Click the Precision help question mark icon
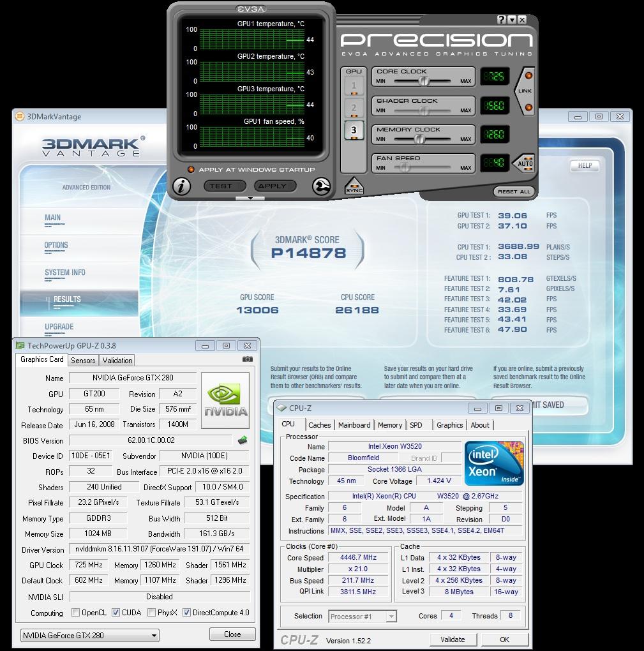The height and width of the screenshot is (651, 644). [502, 20]
